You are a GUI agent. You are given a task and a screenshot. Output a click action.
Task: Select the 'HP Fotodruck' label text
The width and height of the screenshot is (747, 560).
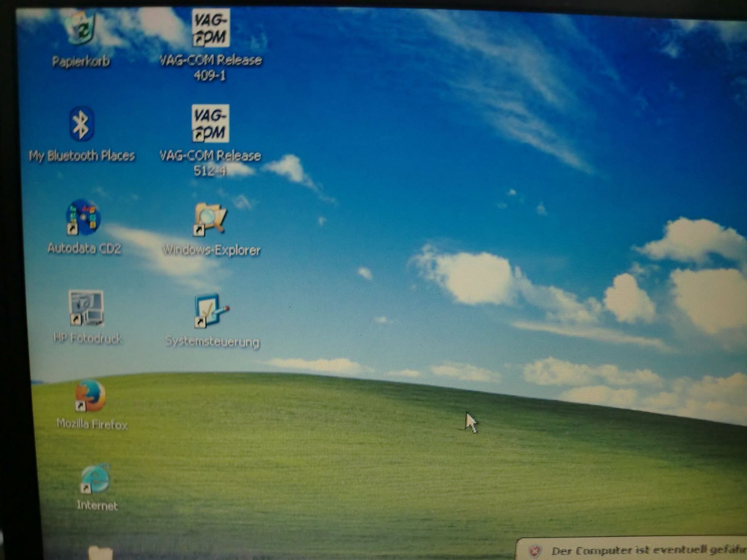[88, 338]
